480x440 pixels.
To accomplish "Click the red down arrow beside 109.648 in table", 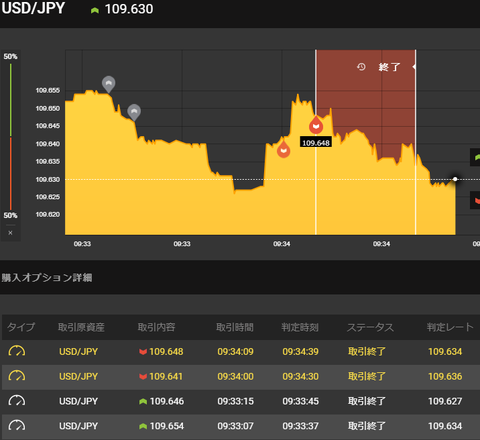I will 143,352.
